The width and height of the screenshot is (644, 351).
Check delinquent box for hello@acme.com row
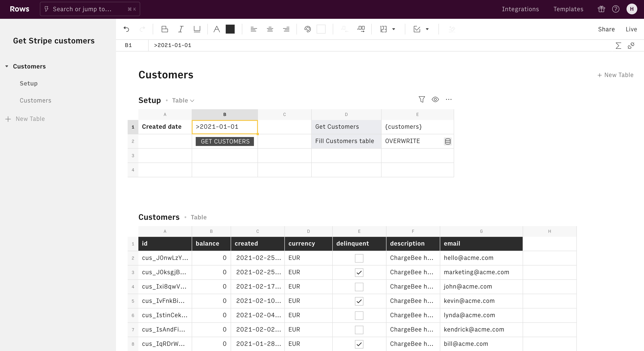click(359, 258)
